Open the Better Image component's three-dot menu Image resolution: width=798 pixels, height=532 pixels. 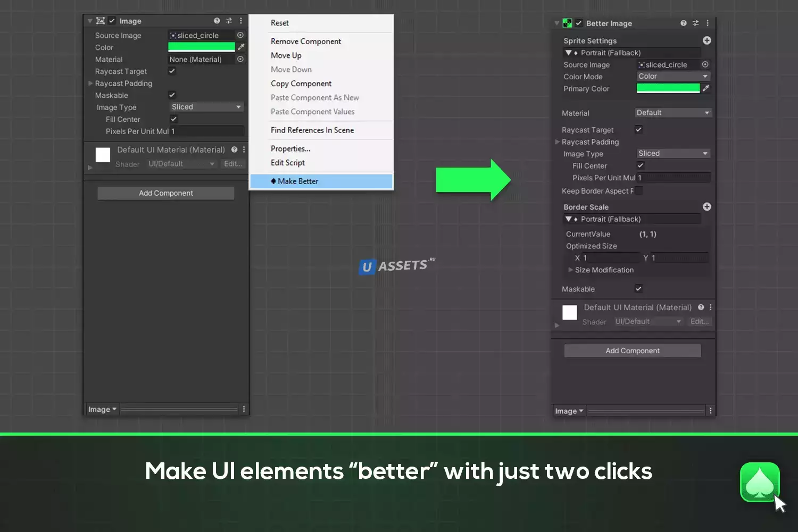(x=708, y=23)
